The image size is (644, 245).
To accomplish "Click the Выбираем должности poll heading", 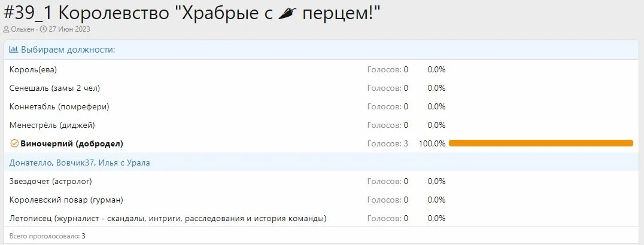I will (68, 50).
